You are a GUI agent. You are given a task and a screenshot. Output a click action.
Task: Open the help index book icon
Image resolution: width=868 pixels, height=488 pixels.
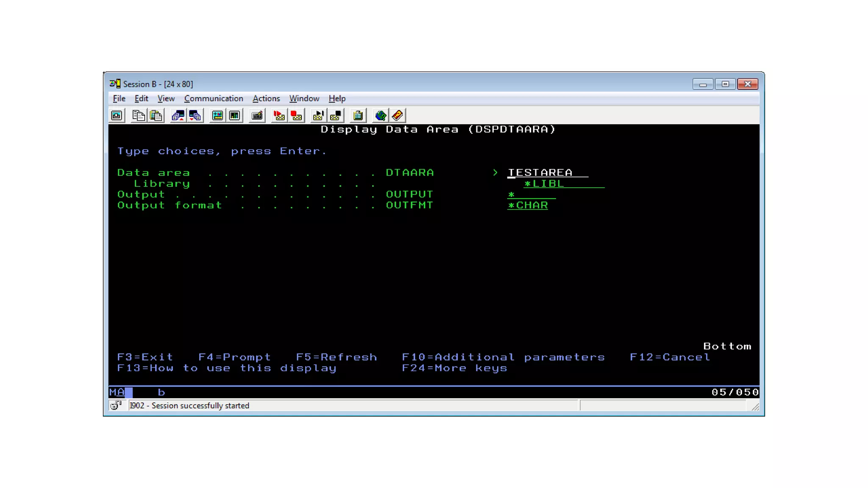point(398,115)
